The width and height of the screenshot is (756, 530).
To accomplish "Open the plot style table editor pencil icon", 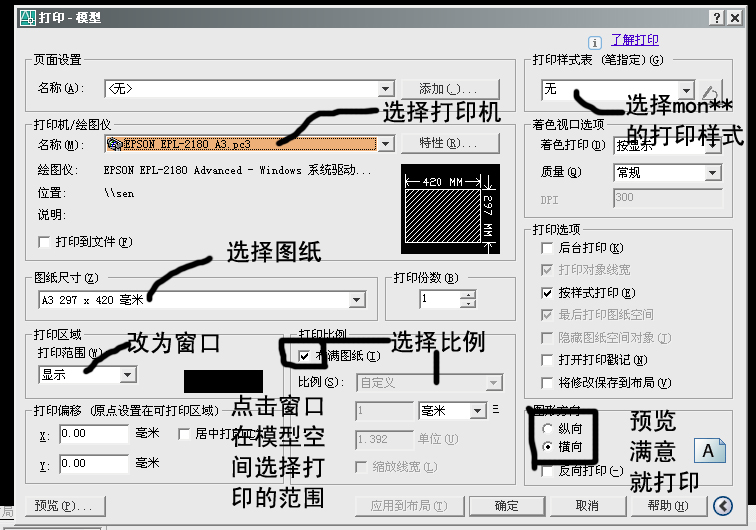I will click(710, 90).
